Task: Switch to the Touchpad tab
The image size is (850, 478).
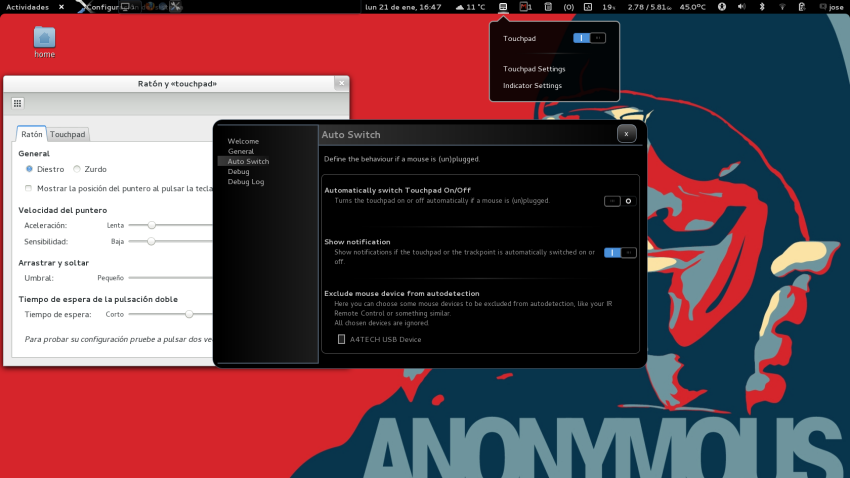Action: tap(68, 134)
